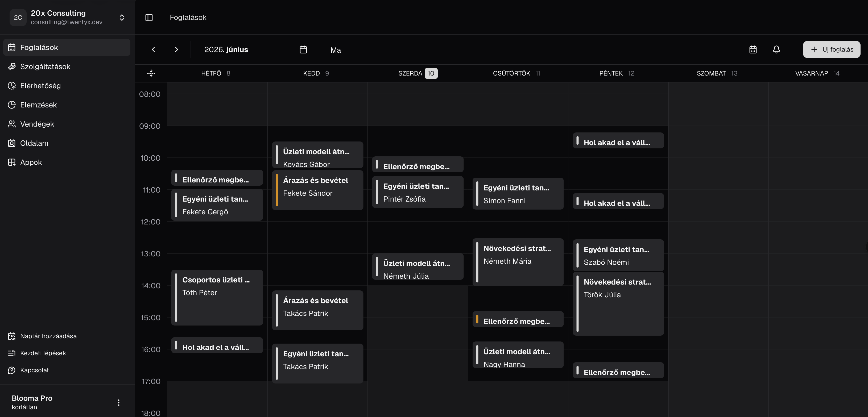Image resolution: width=868 pixels, height=417 pixels.
Task: Open Blooma Pro three-dot options menu
Action: pyautogui.click(x=119, y=403)
